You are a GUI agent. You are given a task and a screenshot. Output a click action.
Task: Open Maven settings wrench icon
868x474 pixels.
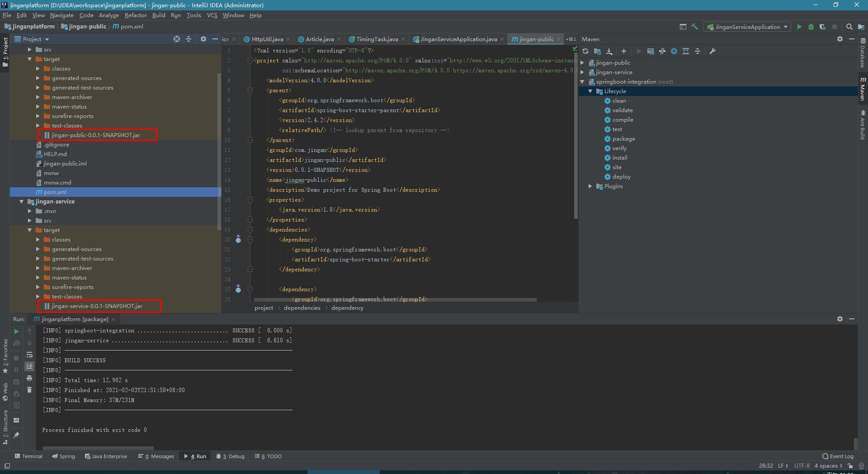(x=712, y=51)
